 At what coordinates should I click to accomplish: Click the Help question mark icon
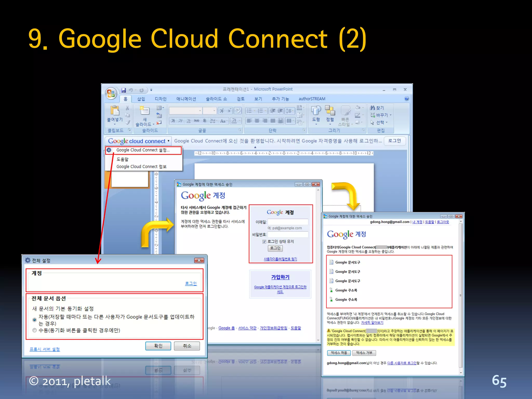pos(407,99)
